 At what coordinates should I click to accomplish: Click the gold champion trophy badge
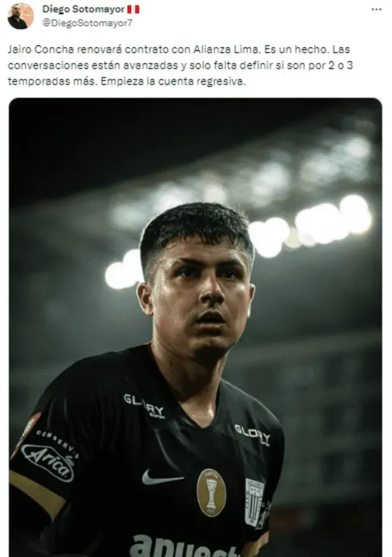coord(211,493)
